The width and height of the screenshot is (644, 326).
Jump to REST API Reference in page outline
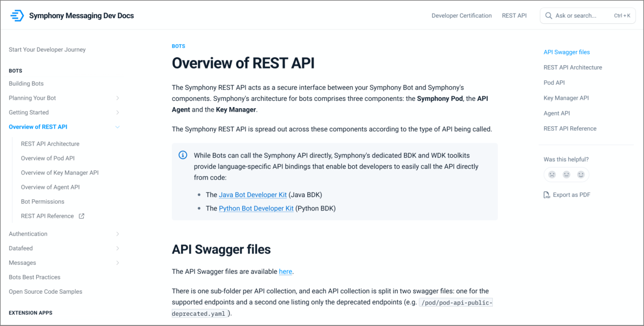[x=570, y=128]
